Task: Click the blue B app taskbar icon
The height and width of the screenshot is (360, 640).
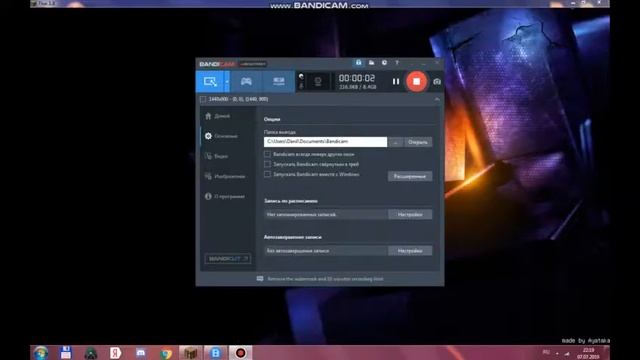Action: 216,353
